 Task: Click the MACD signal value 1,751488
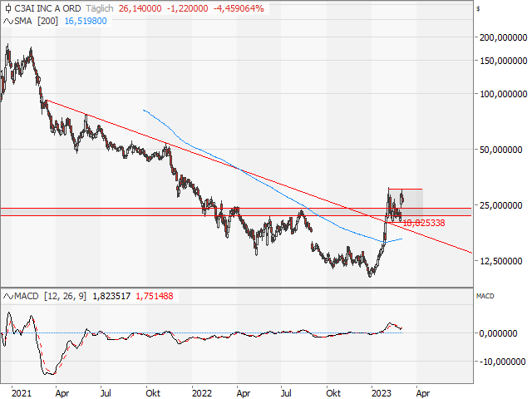155,296
